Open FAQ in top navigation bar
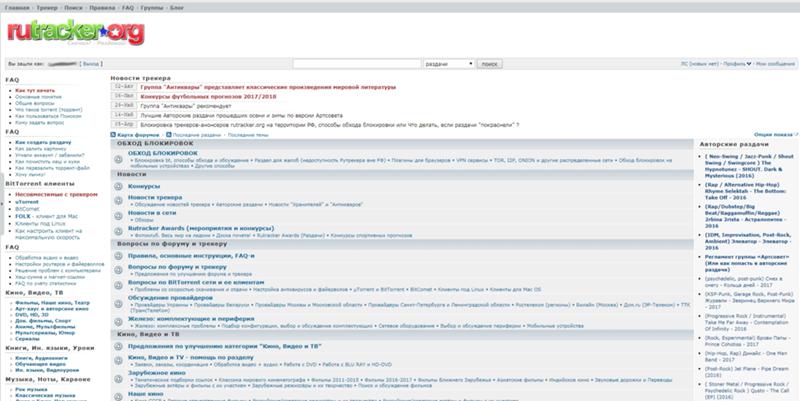The height and width of the screenshot is (401, 800). [x=128, y=8]
